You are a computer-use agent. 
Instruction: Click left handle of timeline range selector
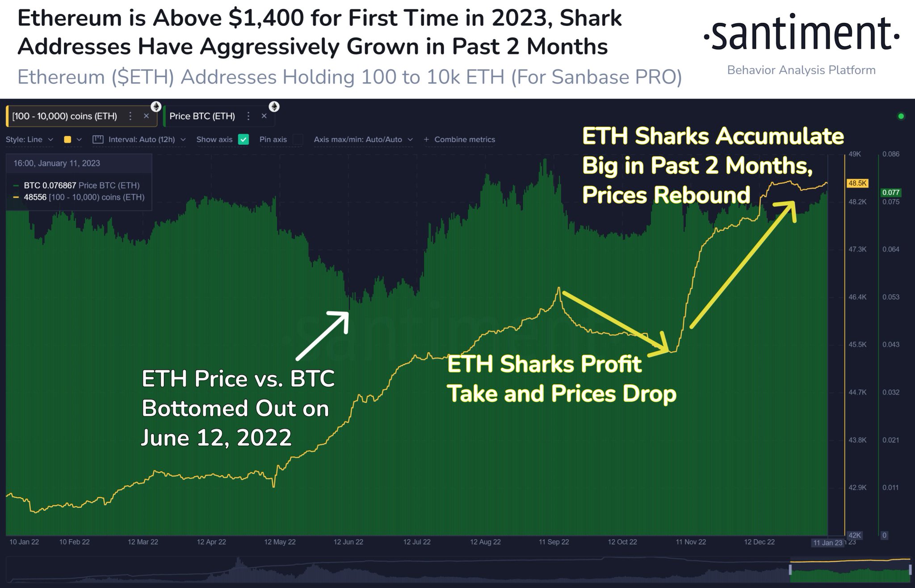point(790,570)
